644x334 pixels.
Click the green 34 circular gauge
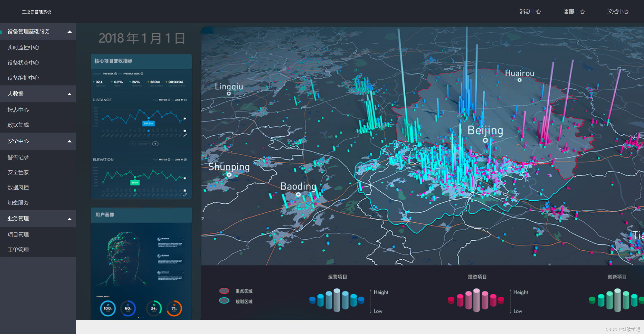pos(154,308)
